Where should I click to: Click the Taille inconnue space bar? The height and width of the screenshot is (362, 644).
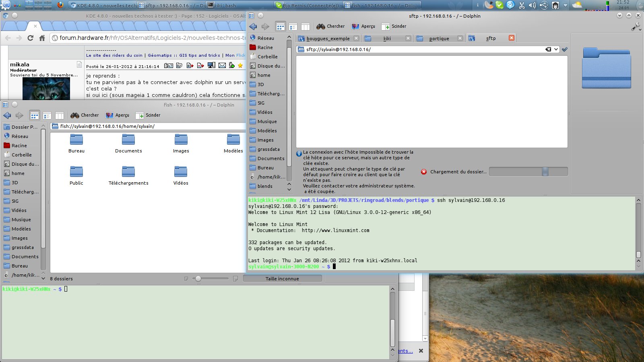tap(282, 279)
